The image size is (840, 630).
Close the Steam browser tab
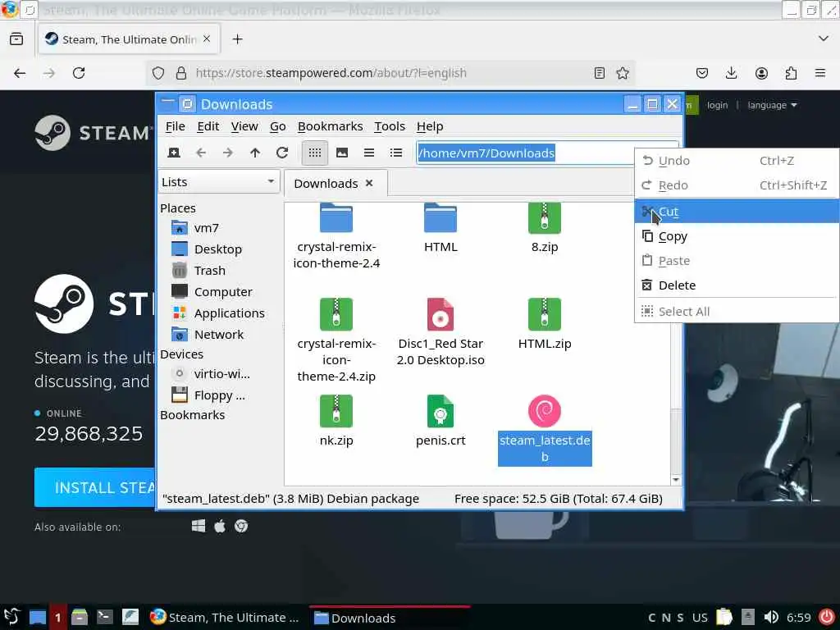pos(207,39)
